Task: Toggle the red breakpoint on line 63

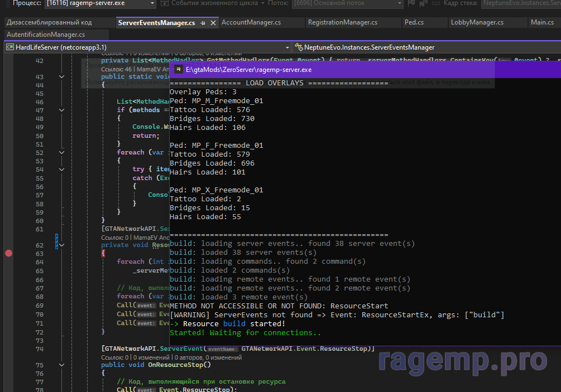Action: click(8, 253)
